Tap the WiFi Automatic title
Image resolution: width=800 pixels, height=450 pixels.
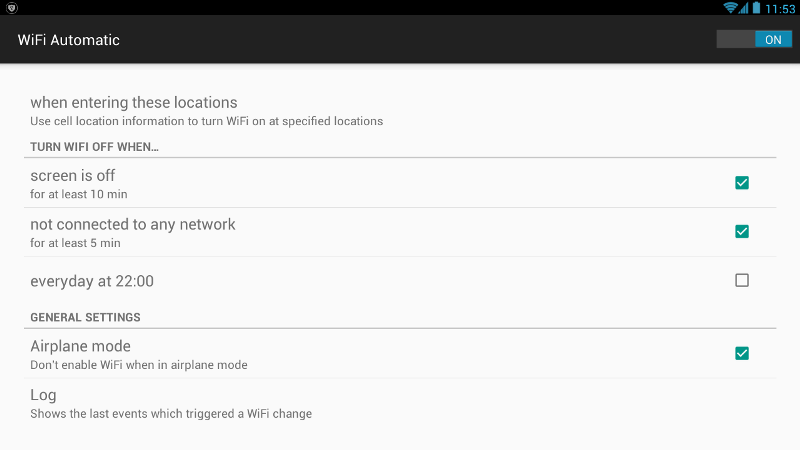tap(68, 40)
